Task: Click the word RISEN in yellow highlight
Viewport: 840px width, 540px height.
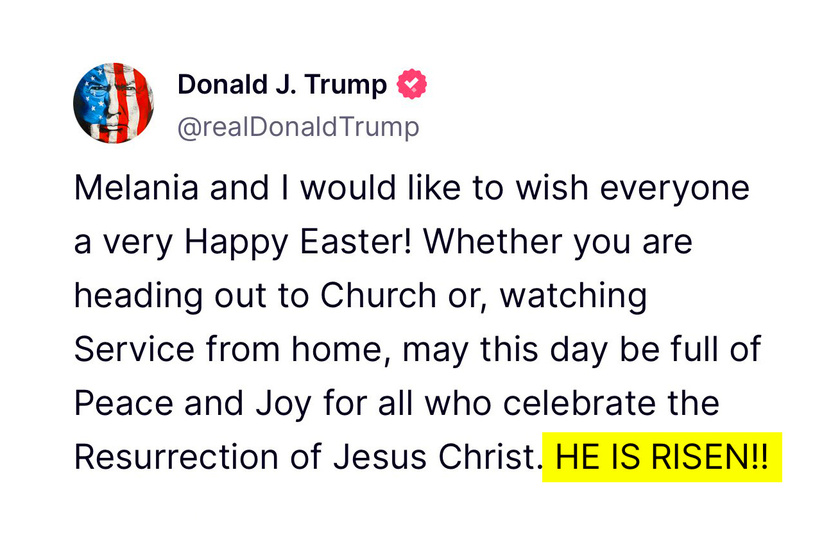Action: [700, 457]
